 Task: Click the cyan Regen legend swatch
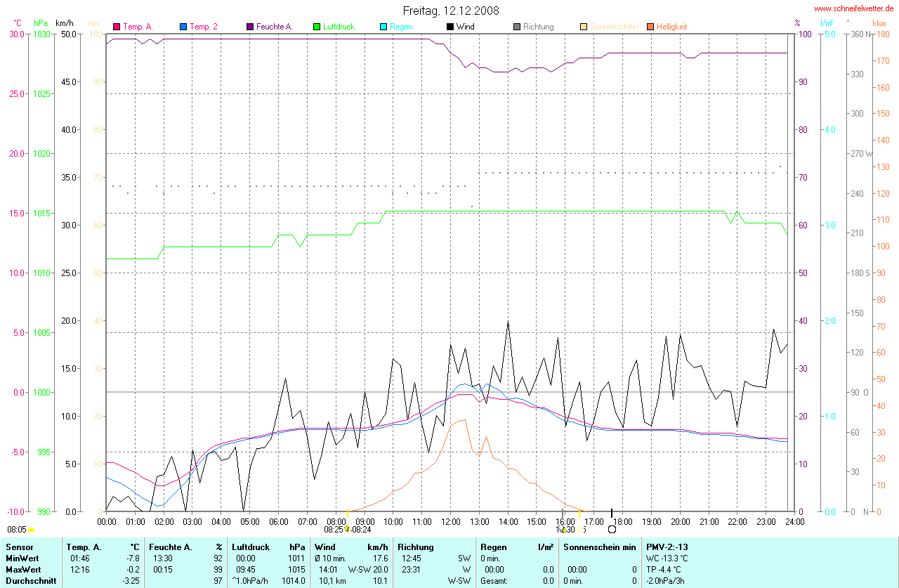coord(383,27)
